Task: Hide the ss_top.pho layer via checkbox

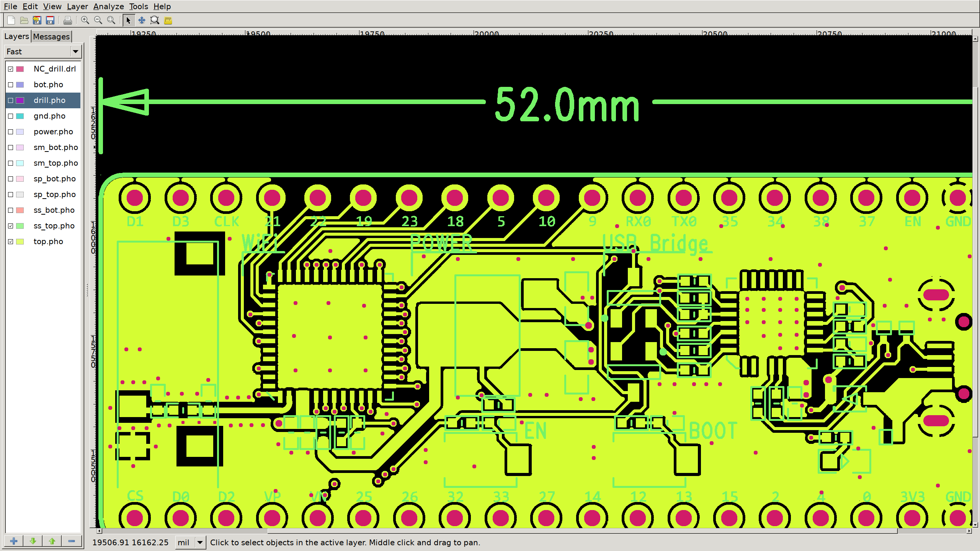Action: [11, 226]
